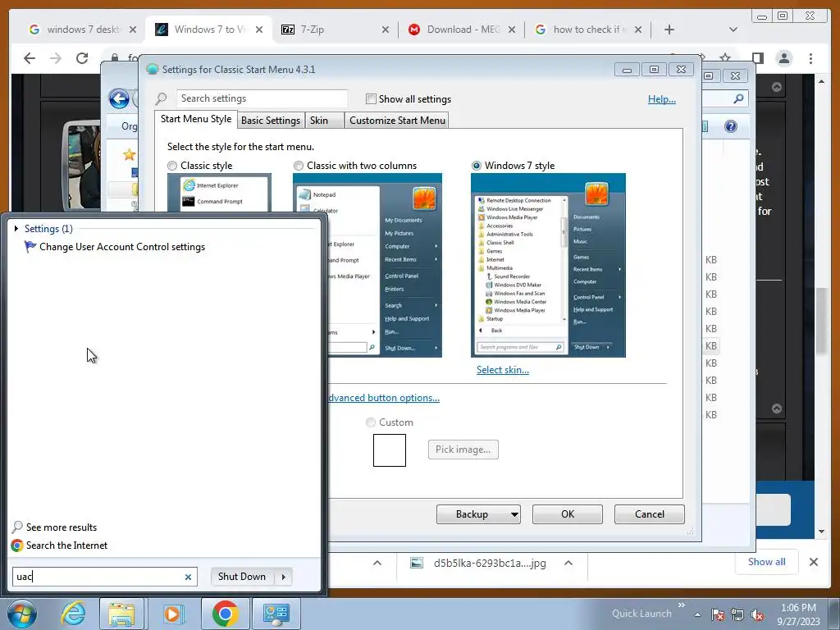Launch Windows Media Player from taskbar
The height and width of the screenshot is (630, 840).
(173, 614)
